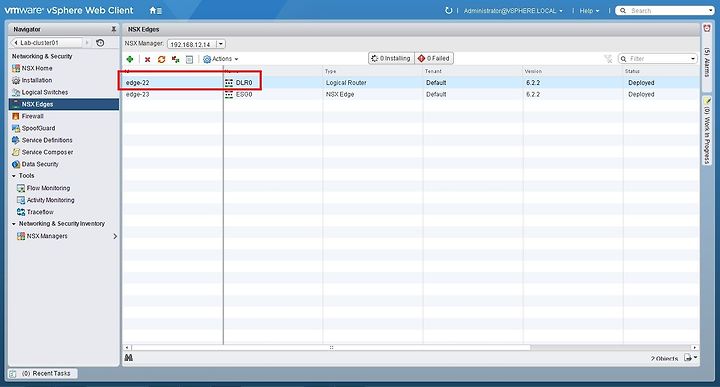Click the Logical Router type cell
Viewport: 720px width, 387px height.
coord(346,83)
